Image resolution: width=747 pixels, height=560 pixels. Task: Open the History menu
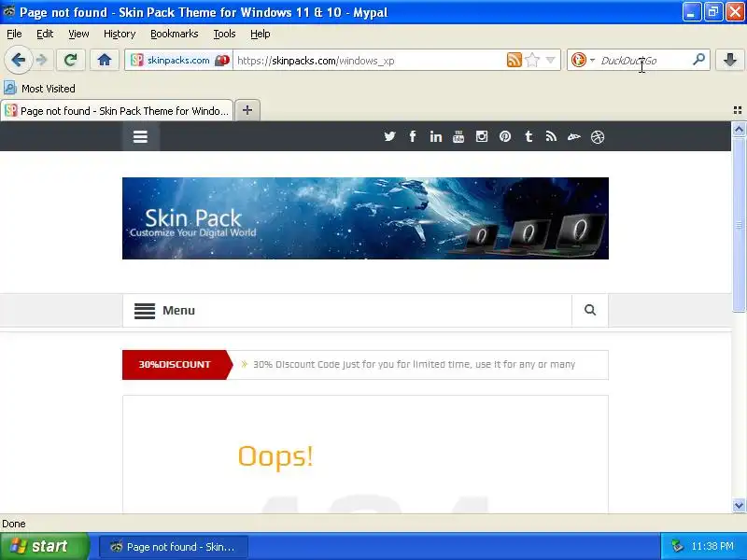tap(120, 34)
